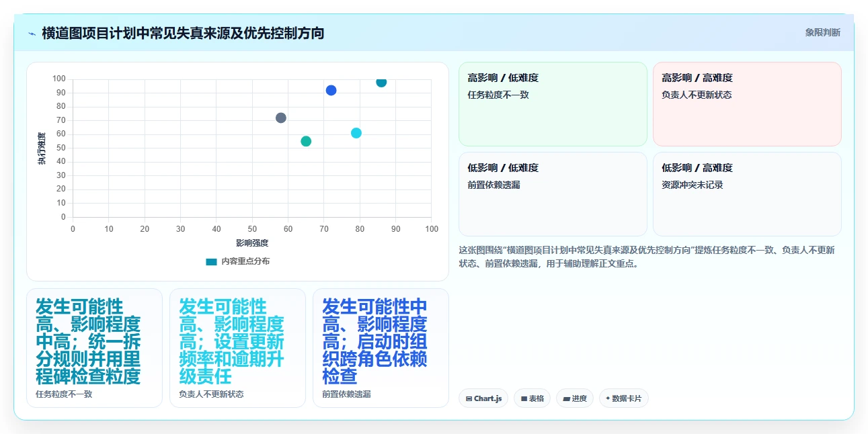This screenshot has width=868, height=434.
Task: Click the summary paragraph starting 这张图围绕
Action: pyautogui.click(x=647, y=257)
